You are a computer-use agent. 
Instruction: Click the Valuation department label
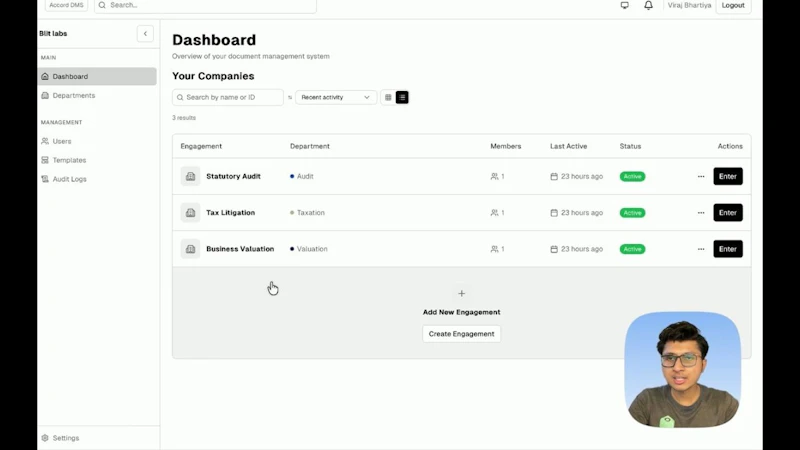coord(312,249)
